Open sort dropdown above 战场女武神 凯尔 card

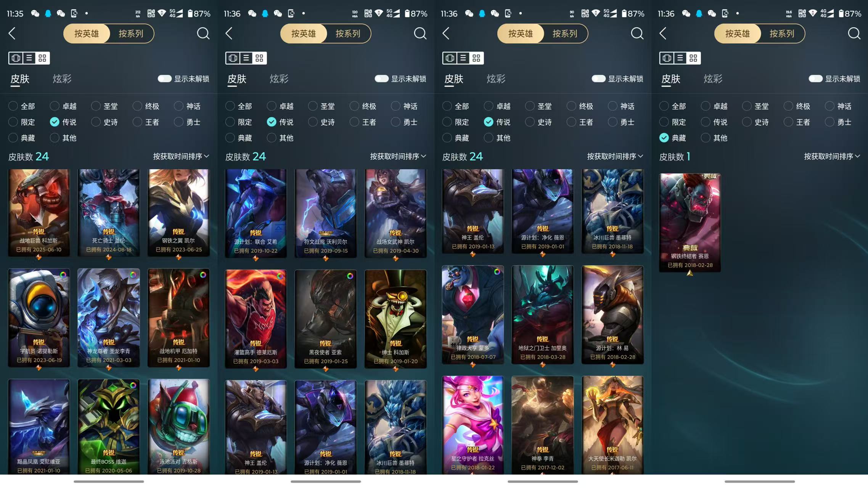tap(398, 156)
